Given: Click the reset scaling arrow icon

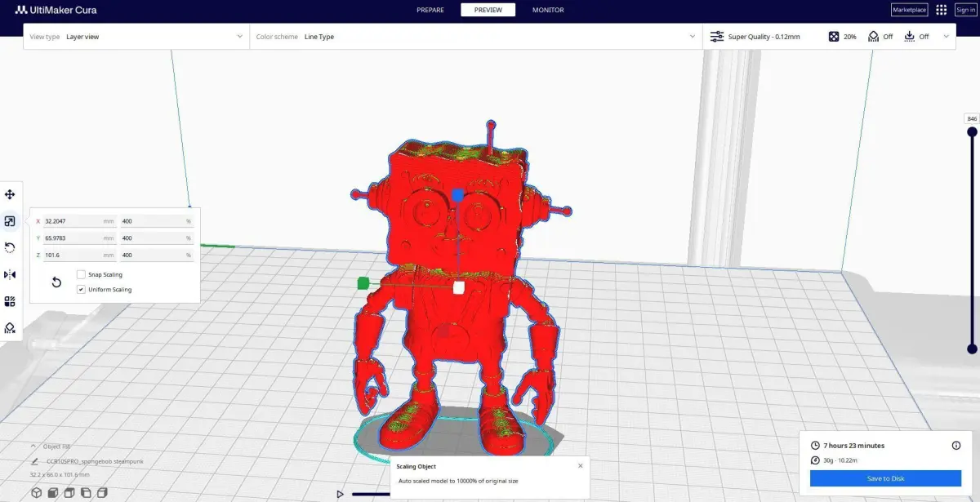Looking at the screenshot, I should tap(56, 282).
